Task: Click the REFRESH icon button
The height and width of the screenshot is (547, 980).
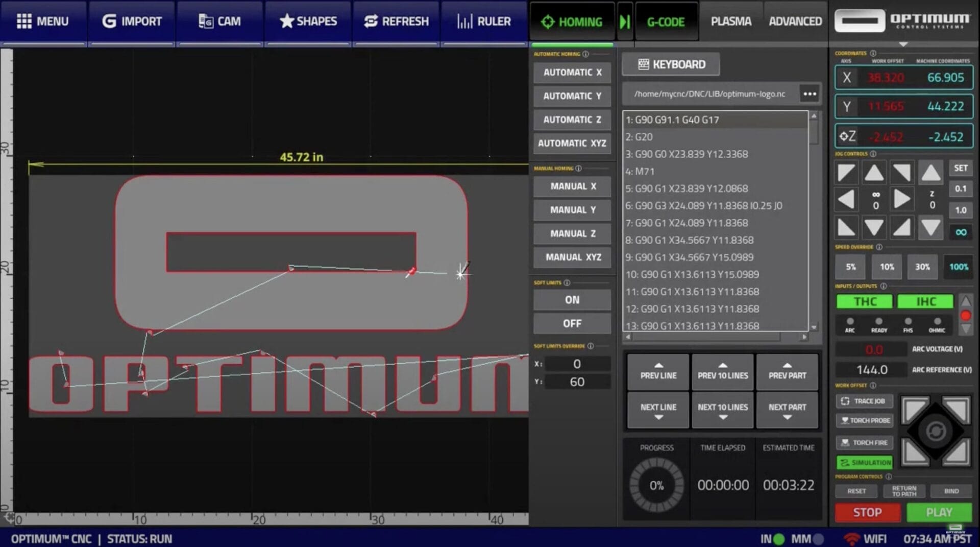Action: click(371, 21)
